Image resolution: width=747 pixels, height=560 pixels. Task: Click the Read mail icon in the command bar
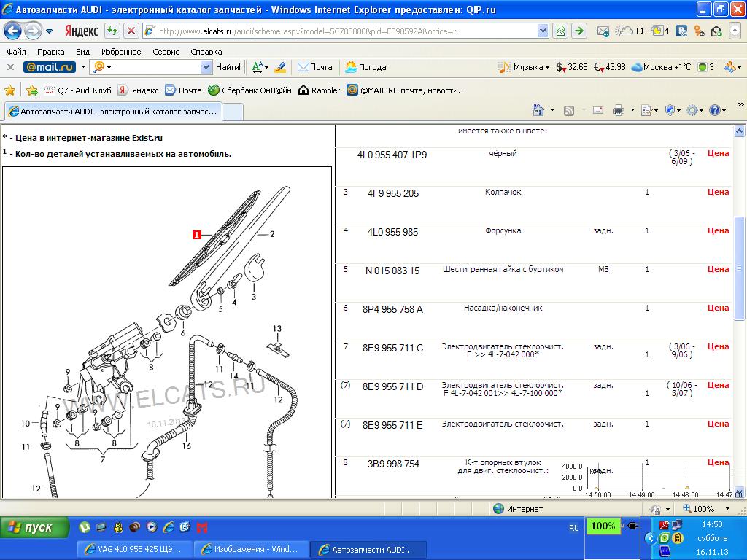pyautogui.click(x=598, y=111)
